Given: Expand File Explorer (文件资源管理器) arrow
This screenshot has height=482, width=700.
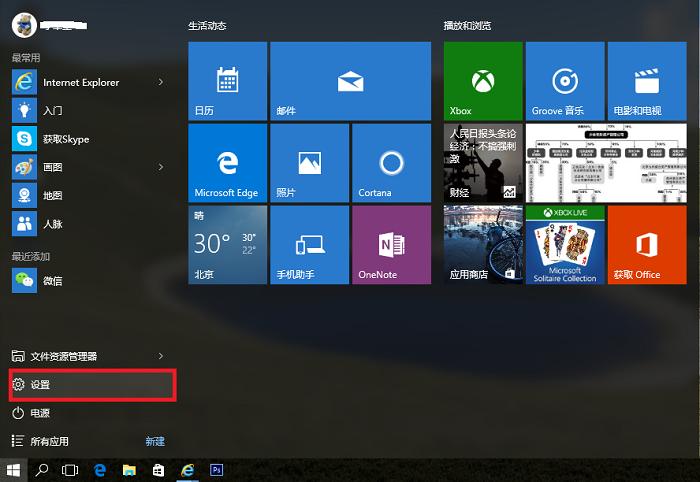Looking at the screenshot, I should [161, 356].
